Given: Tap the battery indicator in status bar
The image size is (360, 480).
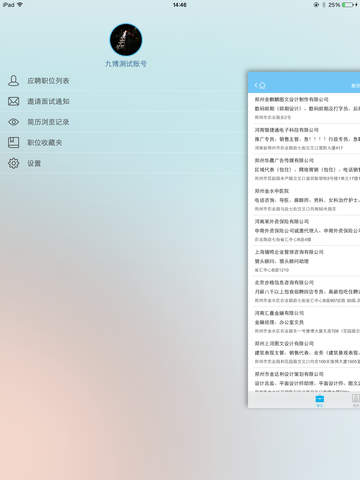Looking at the screenshot, I should pos(349,5).
